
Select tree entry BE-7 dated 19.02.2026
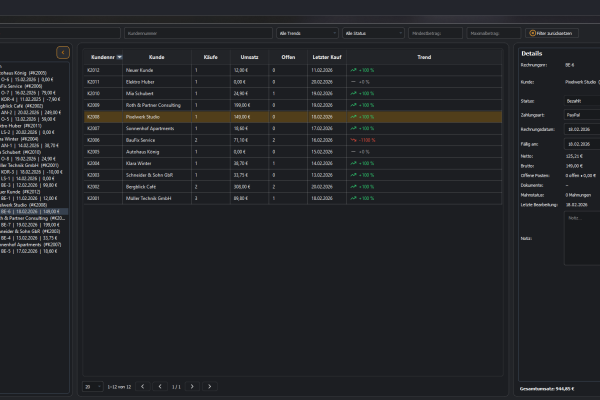(x=30, y=225)
